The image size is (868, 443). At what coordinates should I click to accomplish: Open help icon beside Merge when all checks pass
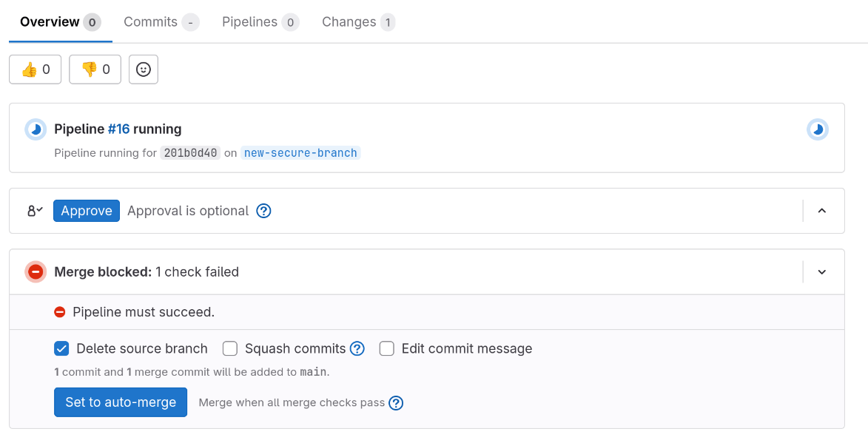coord(396,403)
